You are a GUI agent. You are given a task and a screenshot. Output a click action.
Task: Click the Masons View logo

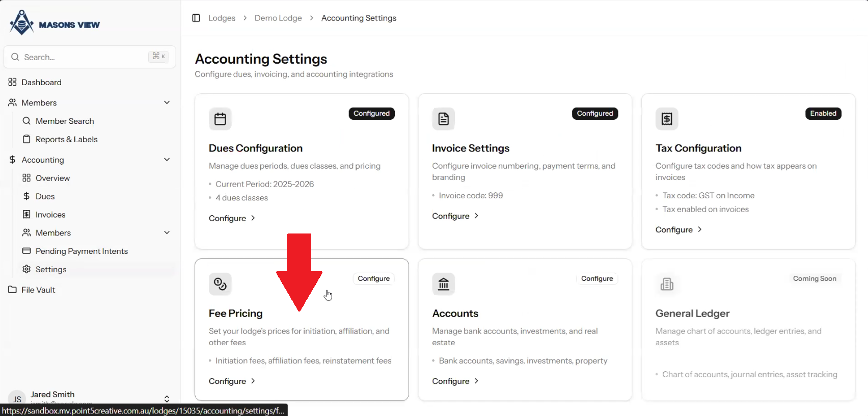54,23
